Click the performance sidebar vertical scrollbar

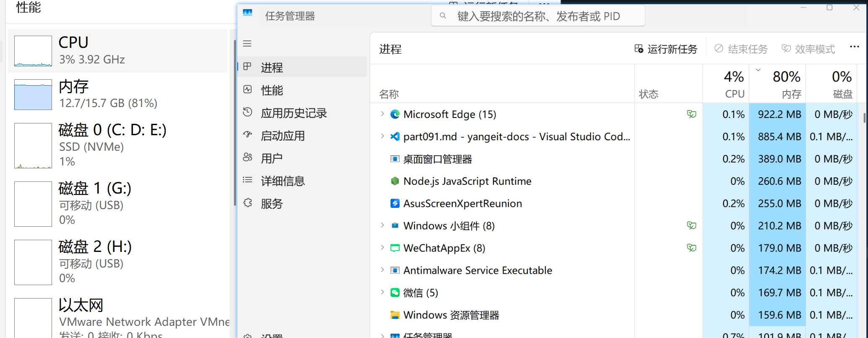coord(235,123)
